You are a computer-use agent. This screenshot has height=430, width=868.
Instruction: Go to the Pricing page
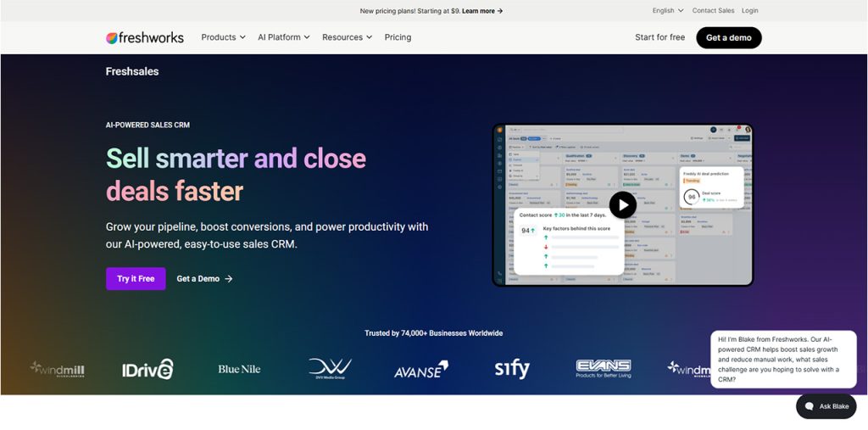398,37
